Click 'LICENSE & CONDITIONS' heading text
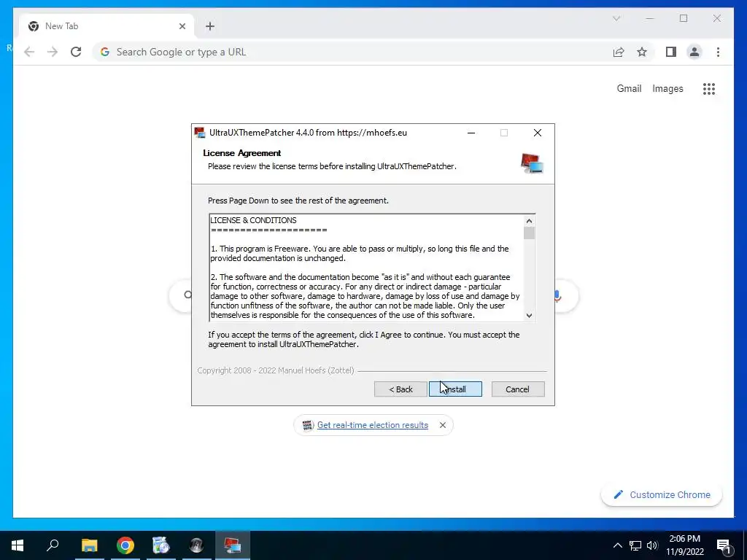The width and height of the screenshot is (747, 560). (253, 220)
